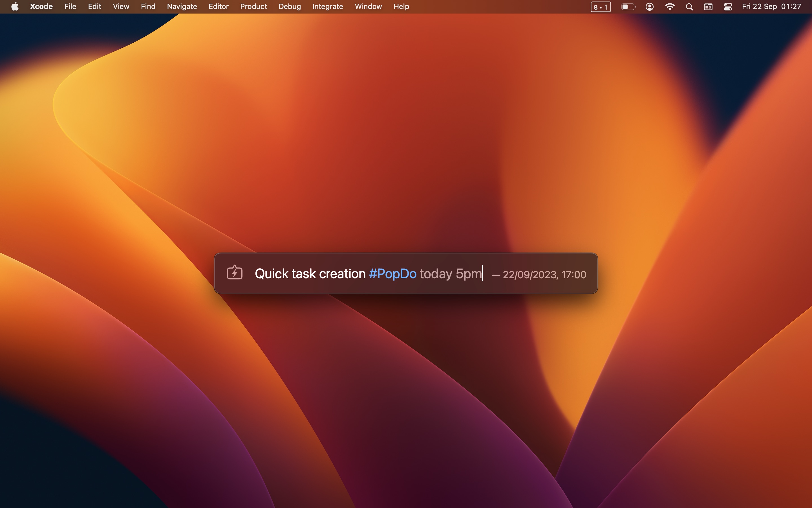
Task: Click the 8•1 menu bar status icon
Action: tap(601, 7)
